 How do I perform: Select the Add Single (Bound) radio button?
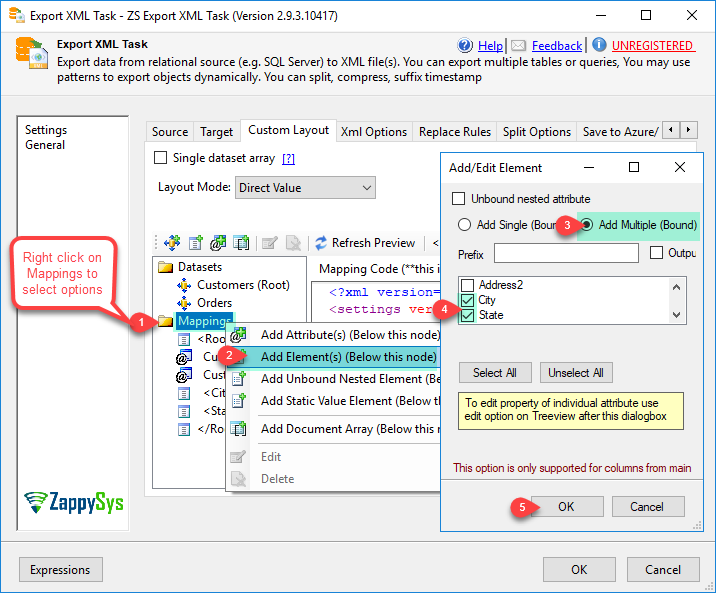464,225
